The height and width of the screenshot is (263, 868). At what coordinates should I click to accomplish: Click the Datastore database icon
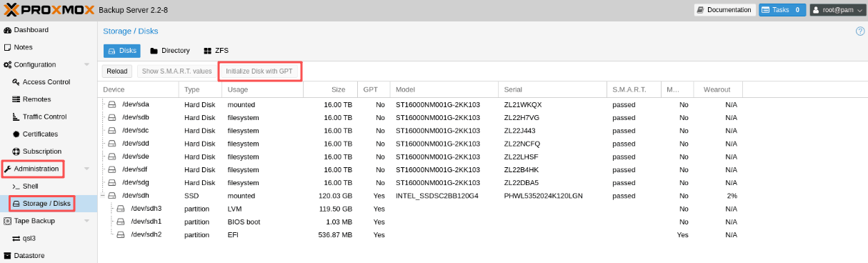7,255
